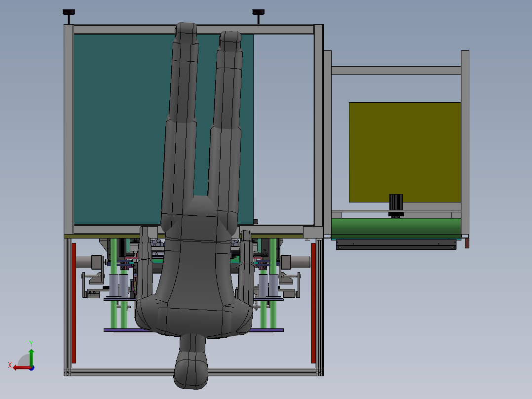Select the black toothed pulley below yellow panel
Screen dimensions: 532x399
(x=396, y=205)
